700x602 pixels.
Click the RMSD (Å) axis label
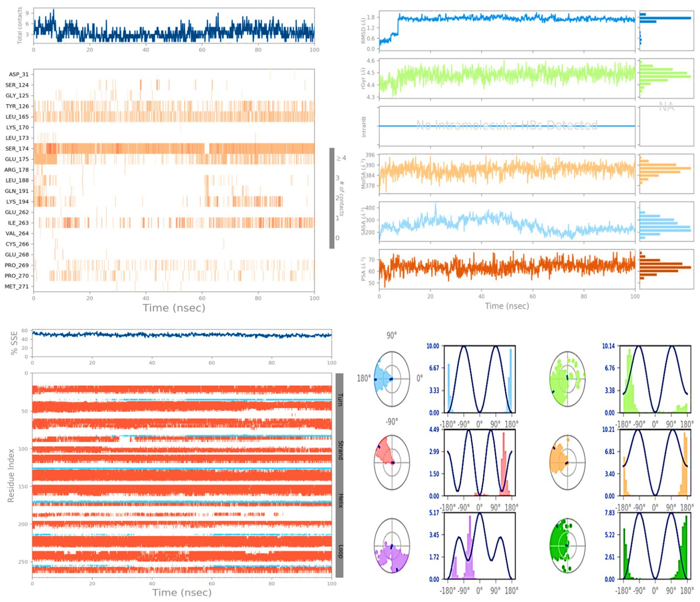tap(364, 29)
